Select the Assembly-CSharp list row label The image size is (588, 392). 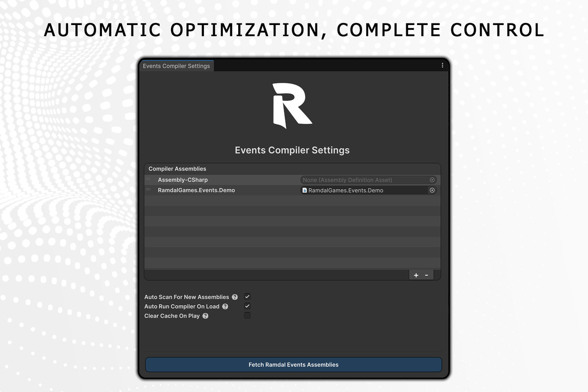183,180
